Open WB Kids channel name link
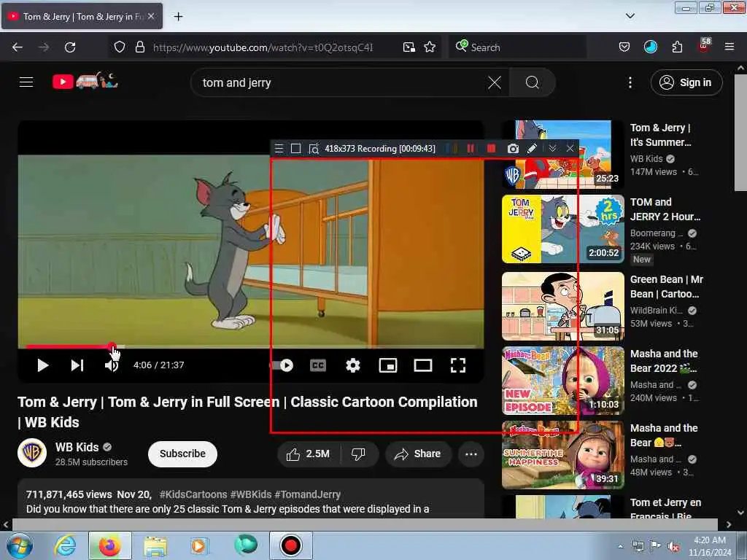The height and width of the screenshot is (560, 747). coord(77,447)
